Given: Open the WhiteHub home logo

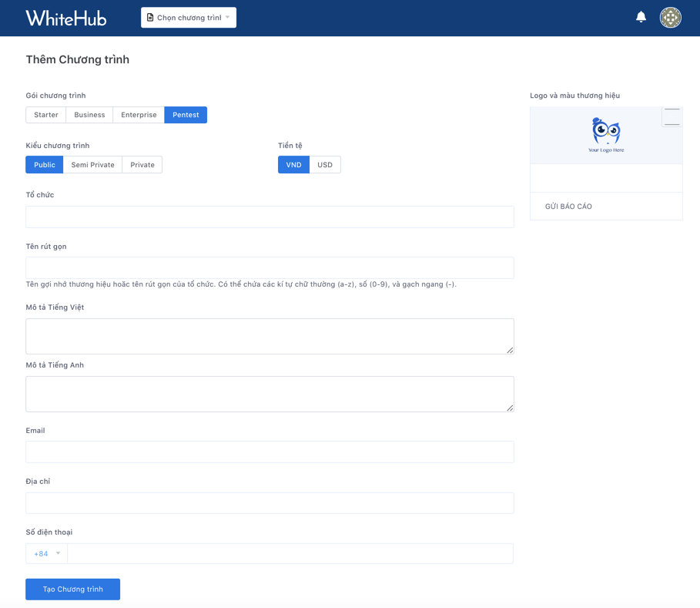Looking at the screenshot, I should [66, 17].
